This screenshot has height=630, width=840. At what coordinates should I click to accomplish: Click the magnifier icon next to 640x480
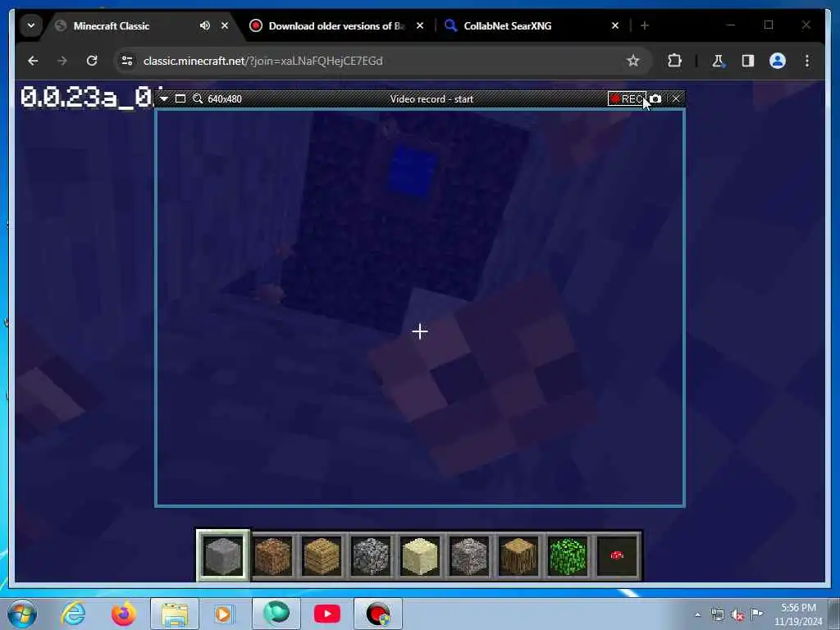pyautogui.click(x=198, y=98)
